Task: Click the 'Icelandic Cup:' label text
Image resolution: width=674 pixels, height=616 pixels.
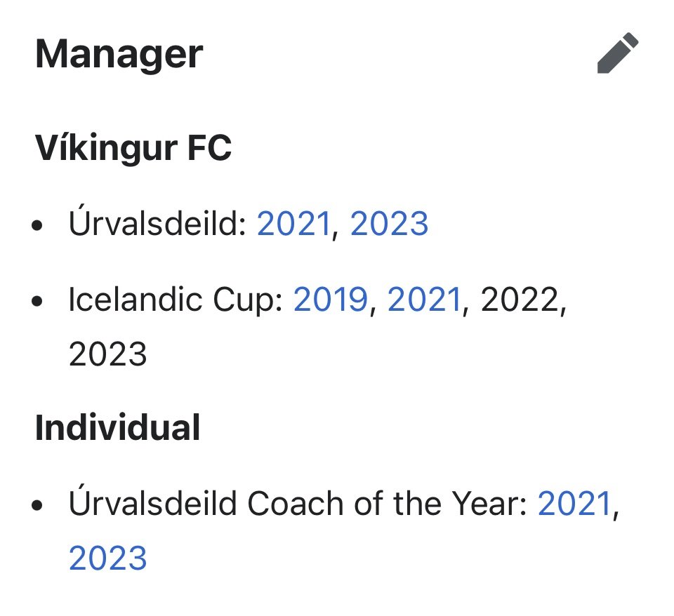Action: (176, 300)
